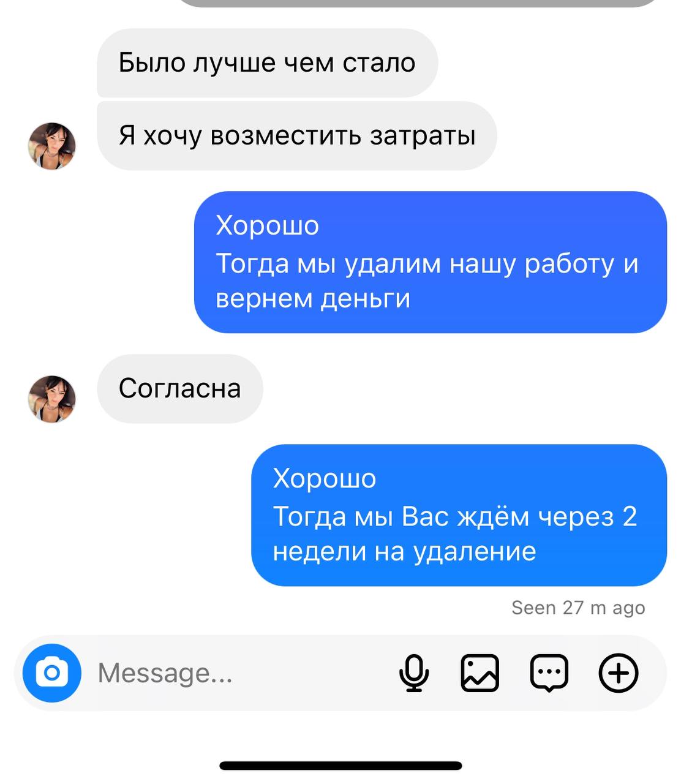This screenshot has height=784, width=681.
Task: Tap the 'Seen 27 m ago' status
Action: pos(578,608)
